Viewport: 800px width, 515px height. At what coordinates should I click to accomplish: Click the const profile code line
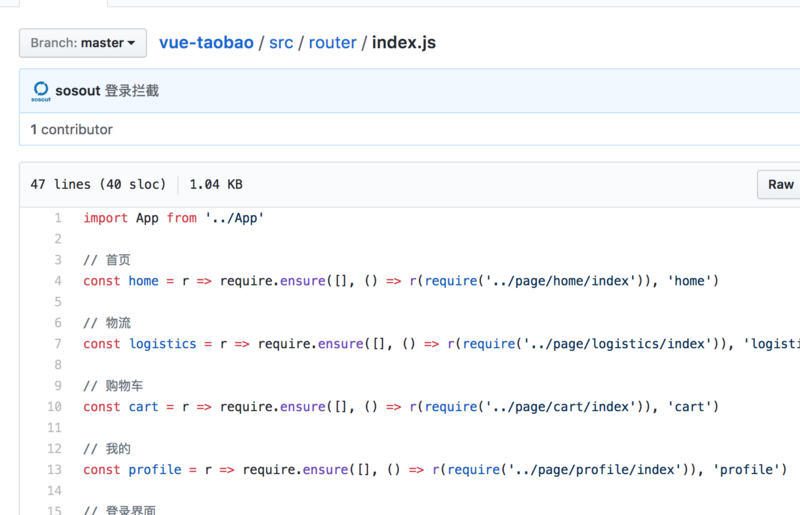click(x=435, y=470)
